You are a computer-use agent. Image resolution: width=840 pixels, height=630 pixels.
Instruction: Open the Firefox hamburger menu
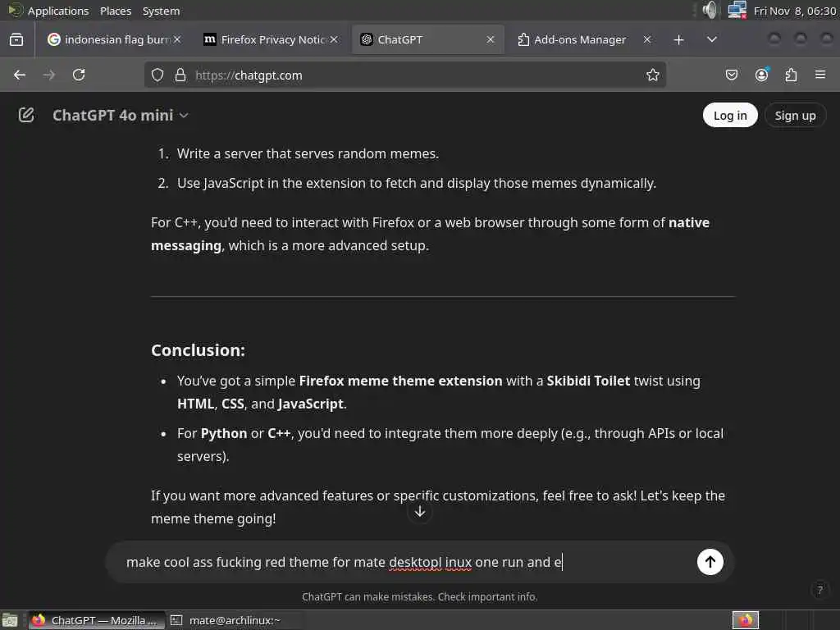(820, 75)
